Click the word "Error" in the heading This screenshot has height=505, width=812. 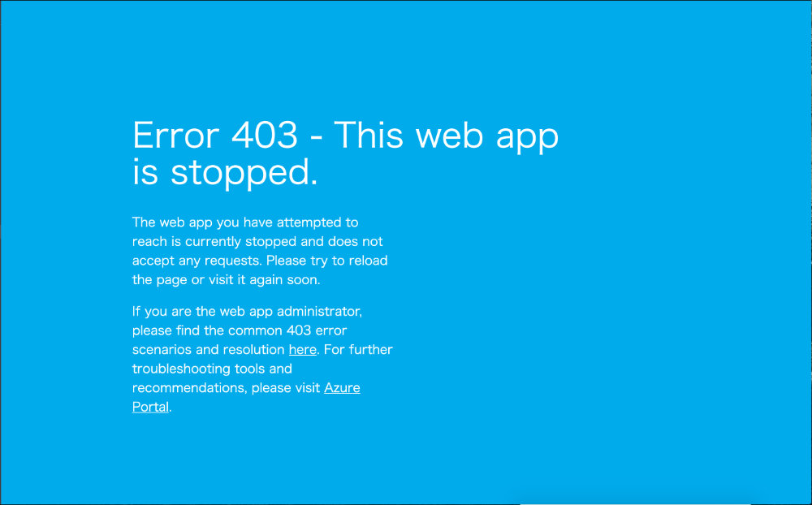176,136
